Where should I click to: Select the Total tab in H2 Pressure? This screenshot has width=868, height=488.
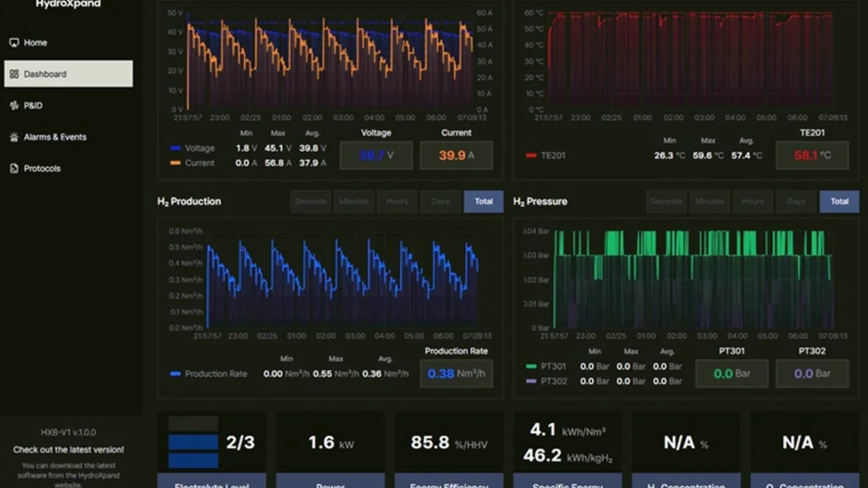(x=839, y=202)
